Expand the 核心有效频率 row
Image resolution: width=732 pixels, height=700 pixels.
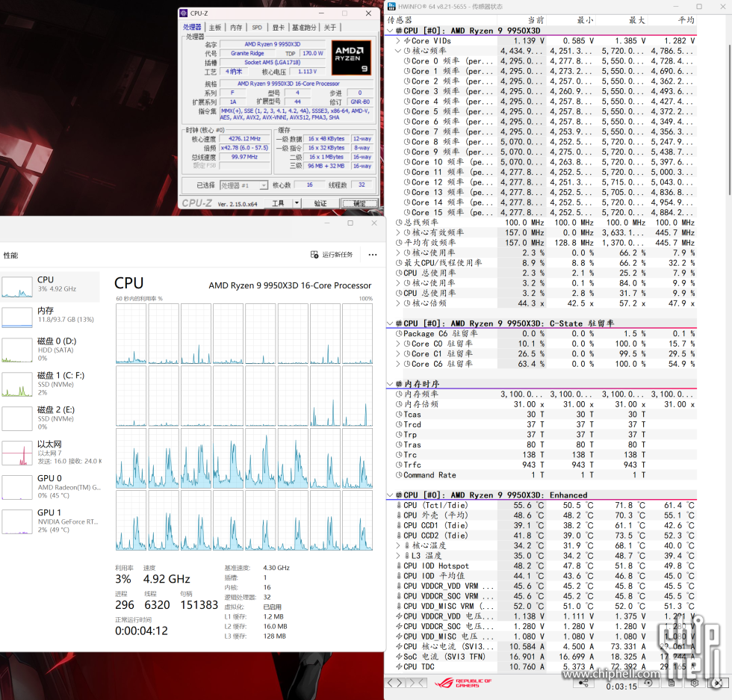pos(398,232)
